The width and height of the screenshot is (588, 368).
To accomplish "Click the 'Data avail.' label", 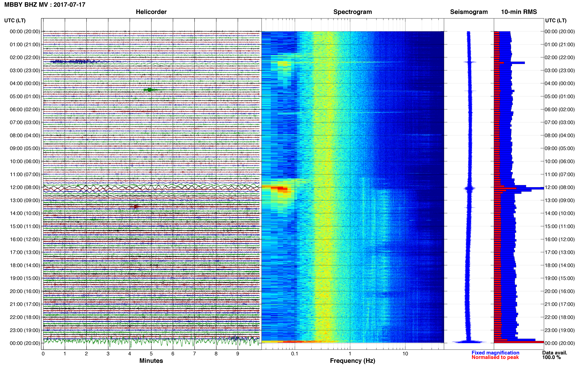I will (x=555, y=353).
